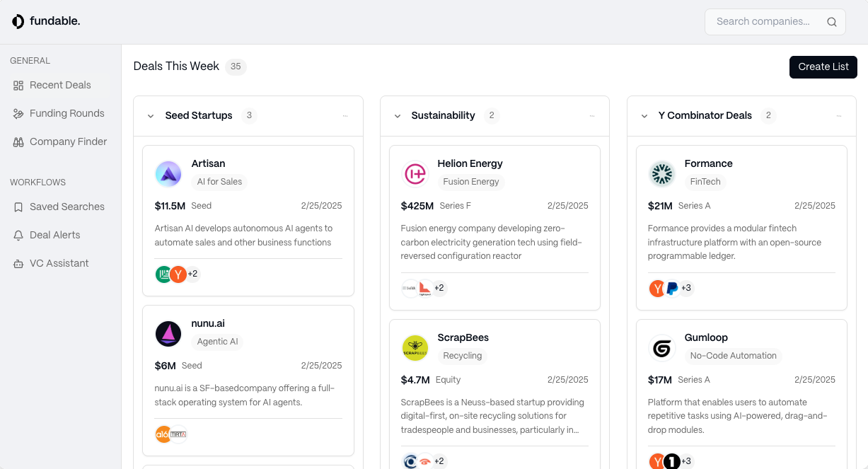Open the VC Assistant workflow

pos(59,263)
